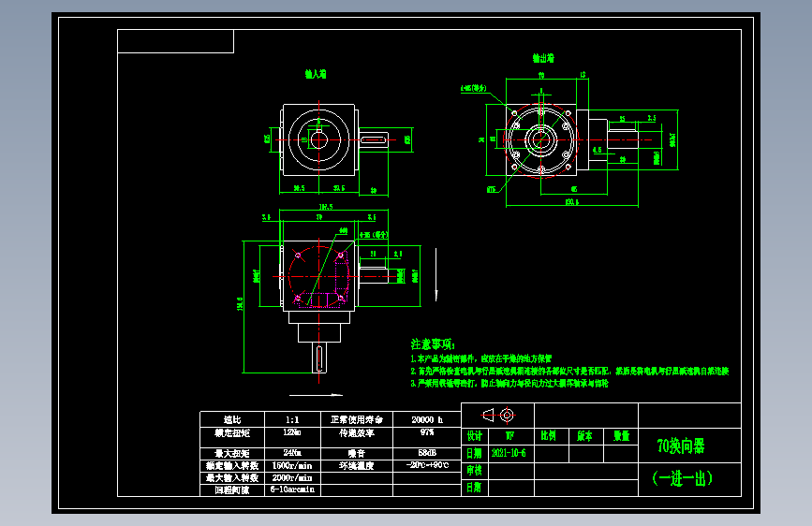
Task: Select the '输入端' view label
Action: coord(316,74)
